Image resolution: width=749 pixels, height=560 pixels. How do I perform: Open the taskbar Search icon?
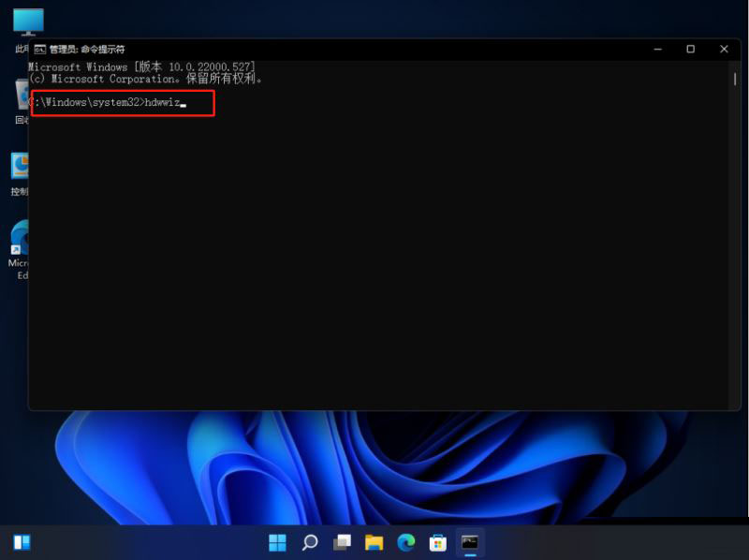click(310, 542)
